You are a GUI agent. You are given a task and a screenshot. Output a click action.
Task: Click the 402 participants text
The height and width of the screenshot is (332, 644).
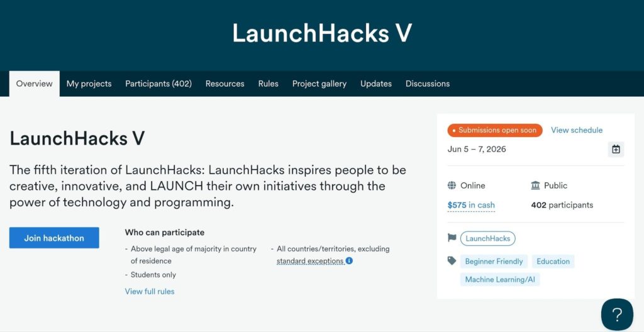[562, 205]
